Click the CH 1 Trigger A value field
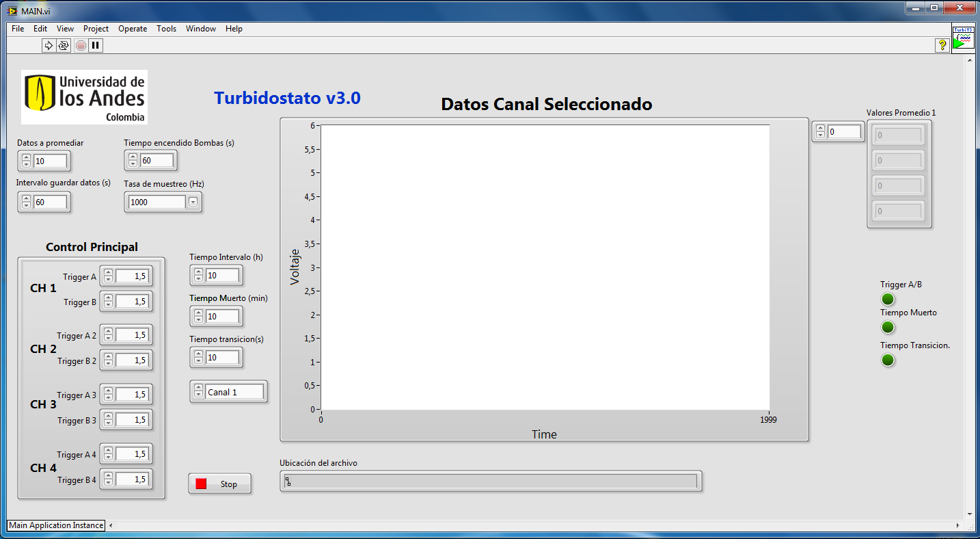This screenshot has width=980, height=539. [x=132, y=276]
